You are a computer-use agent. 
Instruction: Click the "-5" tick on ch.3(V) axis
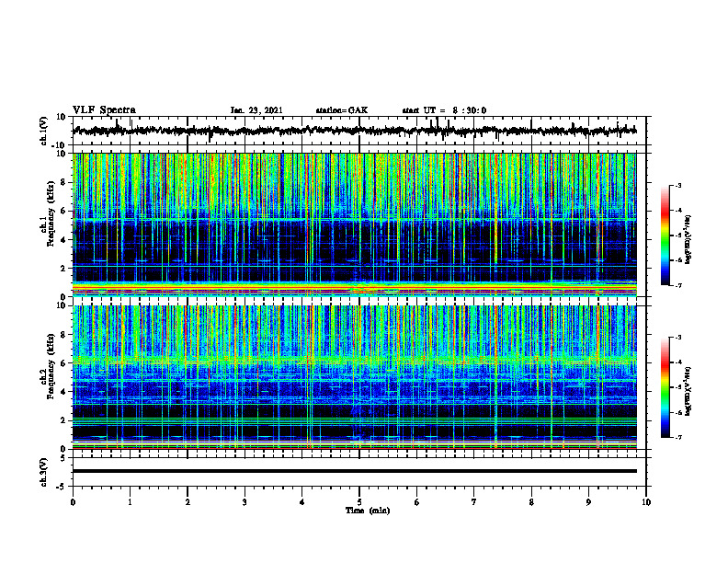point(63,487)
